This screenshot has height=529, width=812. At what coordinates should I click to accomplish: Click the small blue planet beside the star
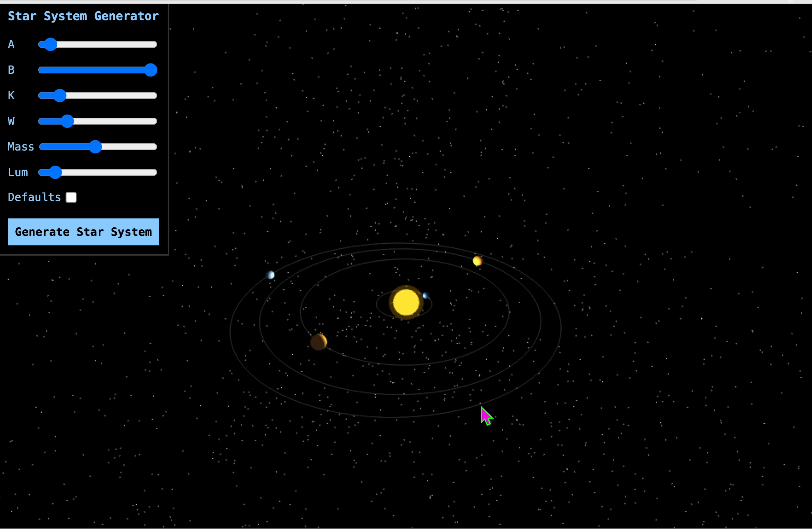pyautogui.click(x=425, y=296)
